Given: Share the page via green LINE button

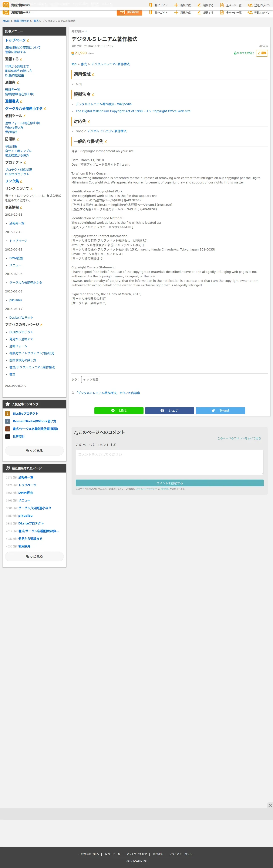Looking at the screenshot, I should point(119,410).
